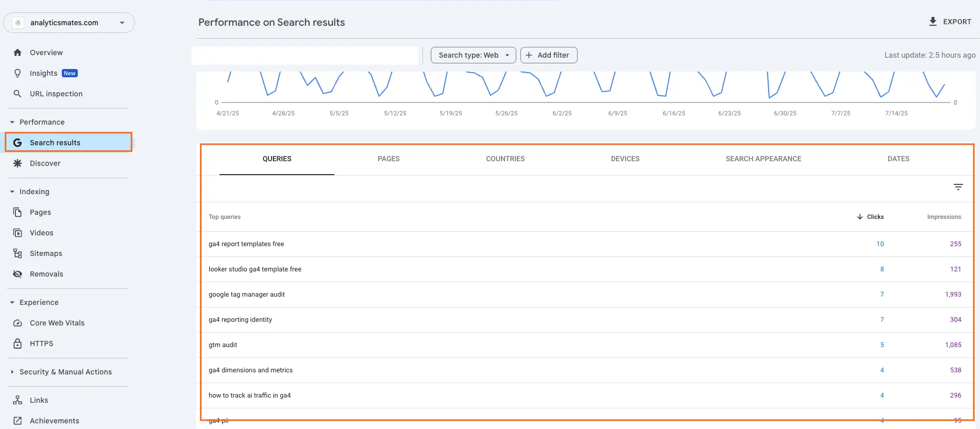The height and width of the screenshot is (429, 980).
Task: Click the Last update timestamp text
Action: [930, 55]
